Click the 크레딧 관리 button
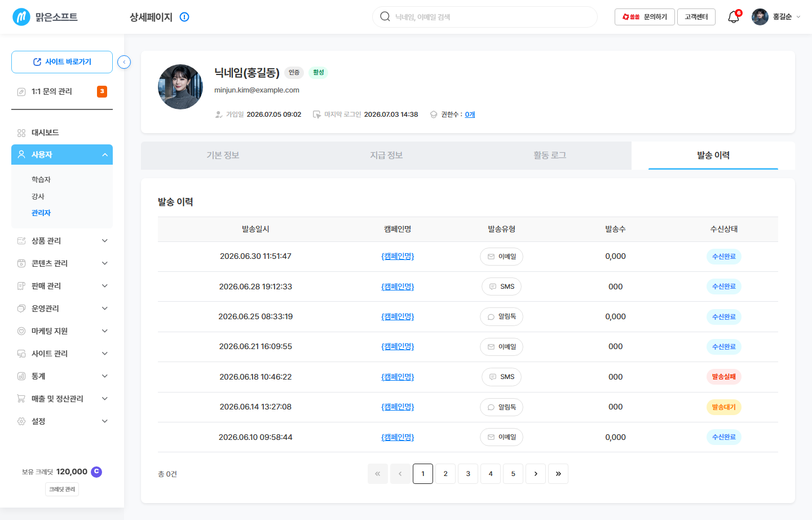 point(62,490)
